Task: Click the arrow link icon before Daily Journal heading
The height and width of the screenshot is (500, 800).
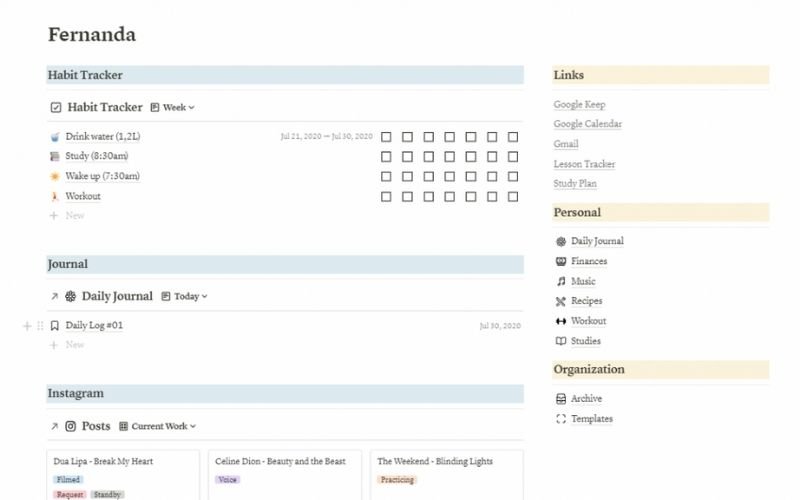Action: (54, 296)
